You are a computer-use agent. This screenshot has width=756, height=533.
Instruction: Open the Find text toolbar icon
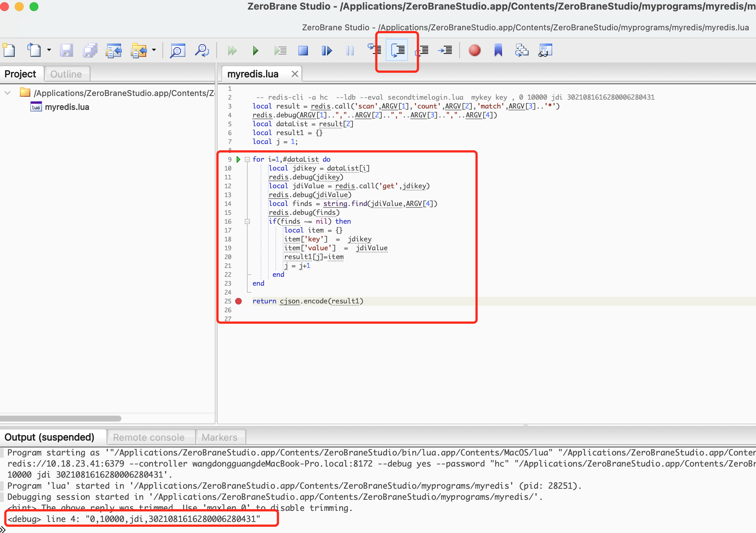click(x=177, y=50)
